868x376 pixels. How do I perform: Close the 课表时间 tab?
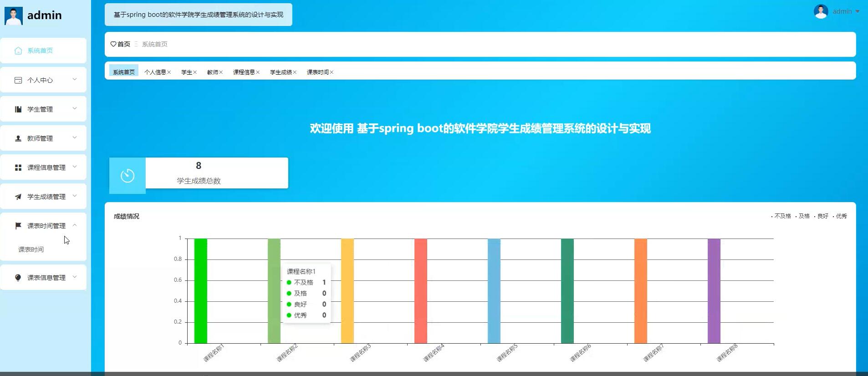coord(332,72)
